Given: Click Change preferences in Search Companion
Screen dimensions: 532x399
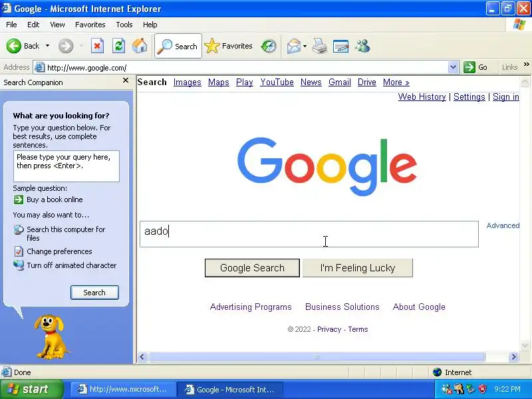Looking at the screenshot, I should pyautogui.click(x=59, y=251).
